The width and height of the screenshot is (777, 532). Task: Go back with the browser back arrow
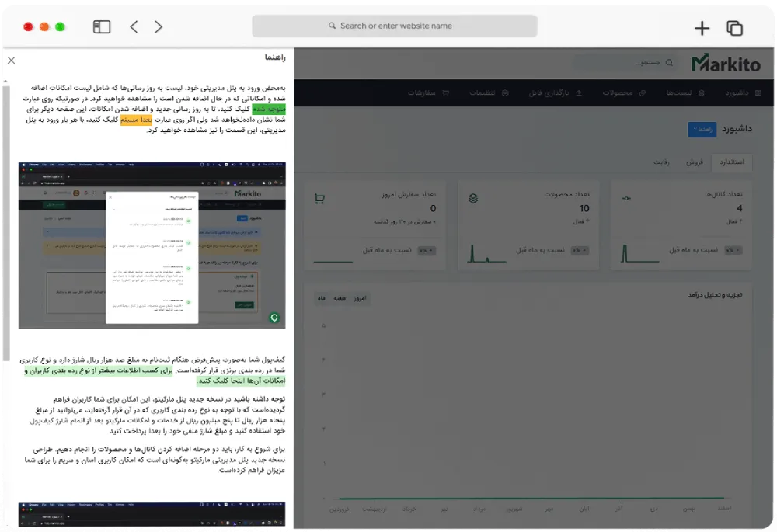(134, 26)
